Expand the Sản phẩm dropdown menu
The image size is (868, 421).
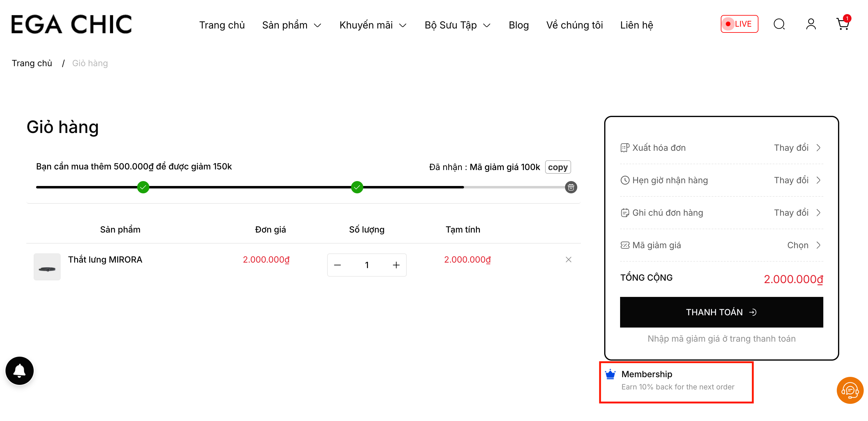(291, 25)
